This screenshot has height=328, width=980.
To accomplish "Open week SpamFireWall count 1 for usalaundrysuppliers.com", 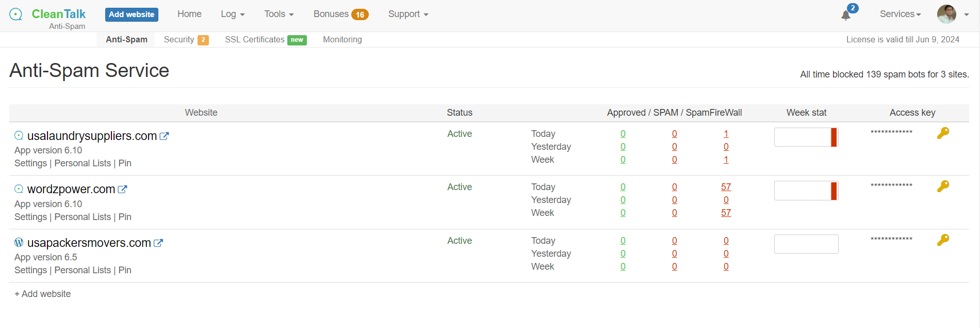I will click(x=726, y=160).
